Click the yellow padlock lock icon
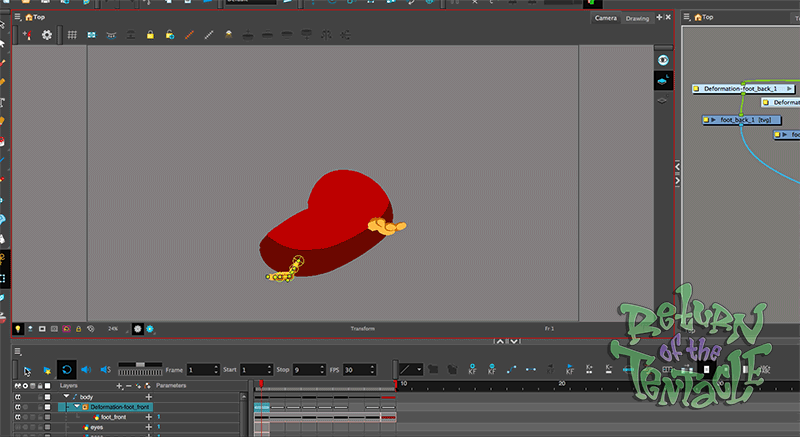The image size is (800, 437). (148, 35)
